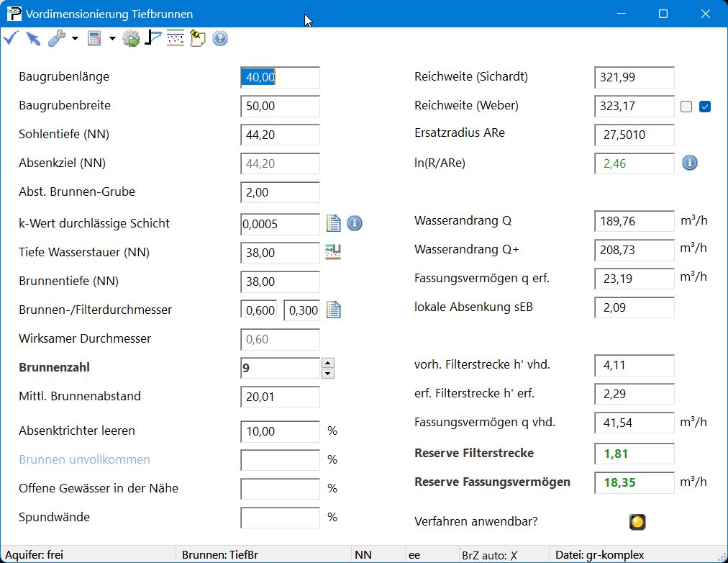Enable the unchecked Reichweite Weber checkbox

686,107
